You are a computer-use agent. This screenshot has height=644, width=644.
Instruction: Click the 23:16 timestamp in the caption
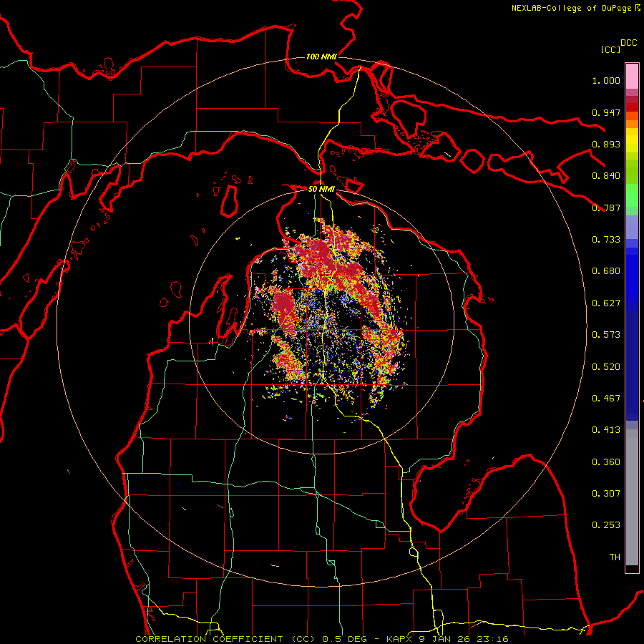coord(494,639)
